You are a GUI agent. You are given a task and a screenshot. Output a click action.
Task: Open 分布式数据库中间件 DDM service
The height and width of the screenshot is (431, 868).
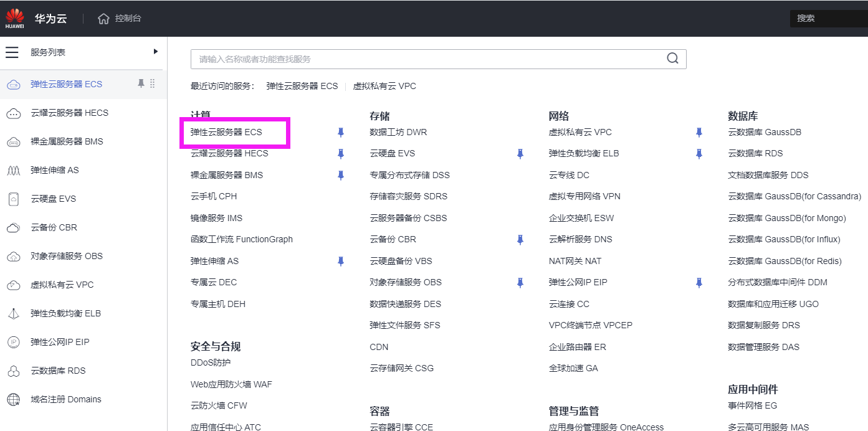pyautogui.click(x=778, y=282)
